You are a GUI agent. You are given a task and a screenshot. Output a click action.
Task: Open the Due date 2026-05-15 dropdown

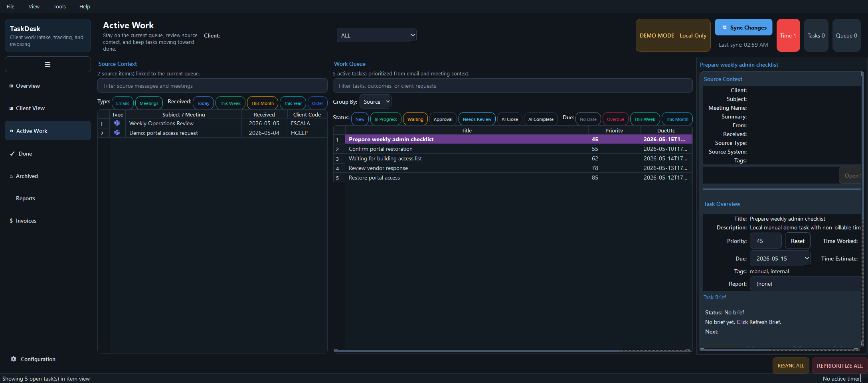click(x=780, y=259)
